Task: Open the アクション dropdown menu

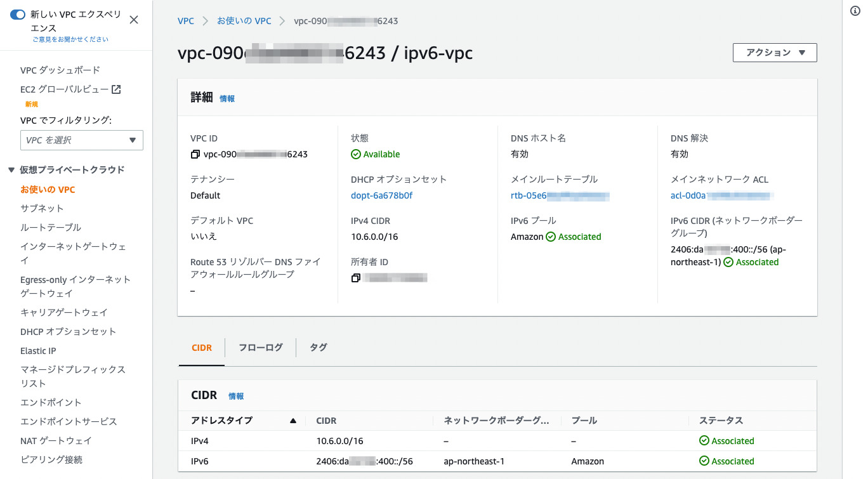Action: coord(775,53)
